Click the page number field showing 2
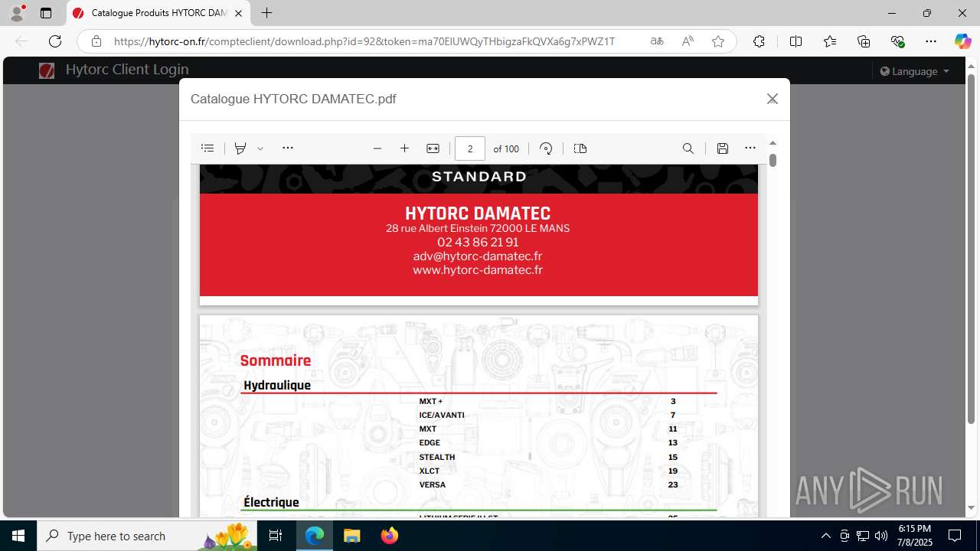The image size is (980, 551). point(470,148)
